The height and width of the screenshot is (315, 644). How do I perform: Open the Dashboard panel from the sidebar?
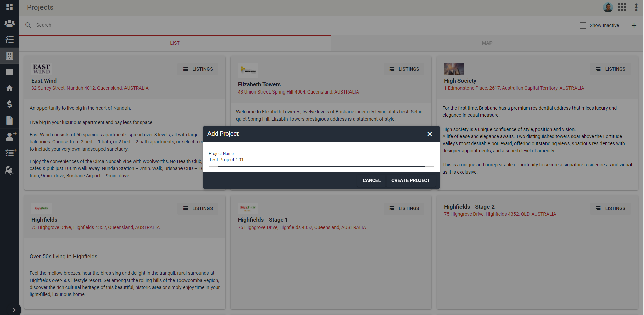(9, 7)
